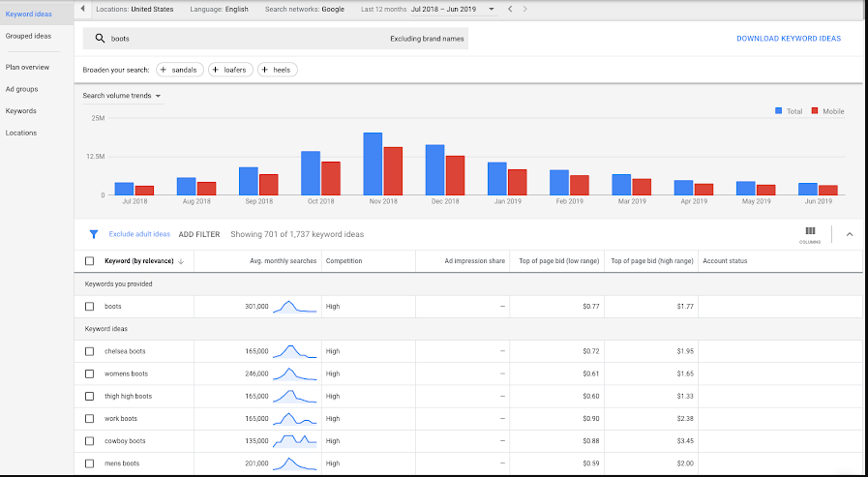Click the plus icon on heels chip
Image resolution: width=868 pixels, height=477 pixels.
tap(264, 70)
